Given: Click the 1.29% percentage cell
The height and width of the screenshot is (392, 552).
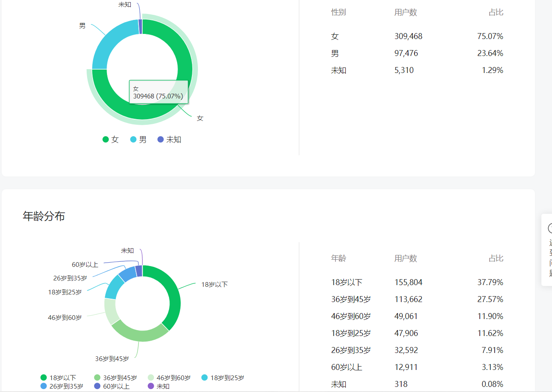Looking at the screenshot, I should click(x=493, y=70).
